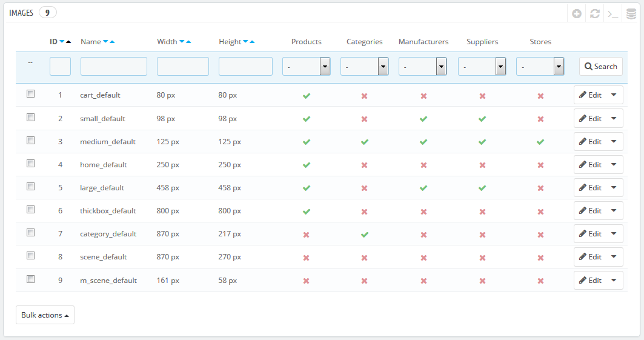Click the scene_default name cell
The width and height of the screenshot is (644, 340).
pos(104,256)
